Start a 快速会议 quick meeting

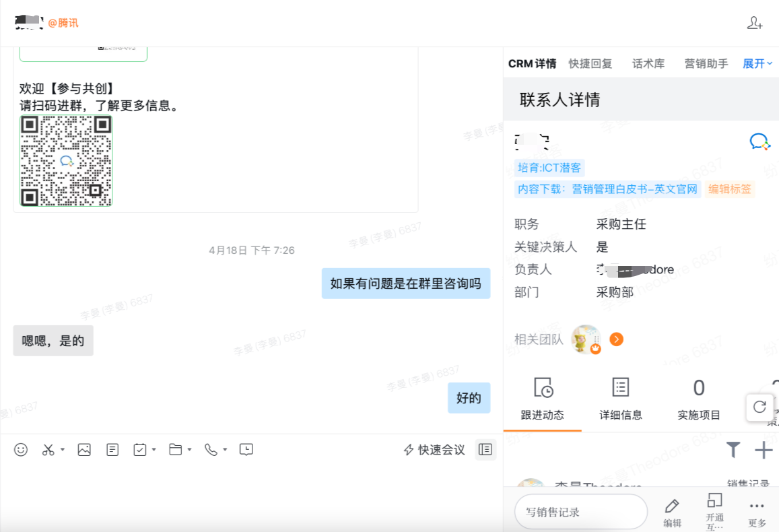pyautogui.click(x=434, y=450)
